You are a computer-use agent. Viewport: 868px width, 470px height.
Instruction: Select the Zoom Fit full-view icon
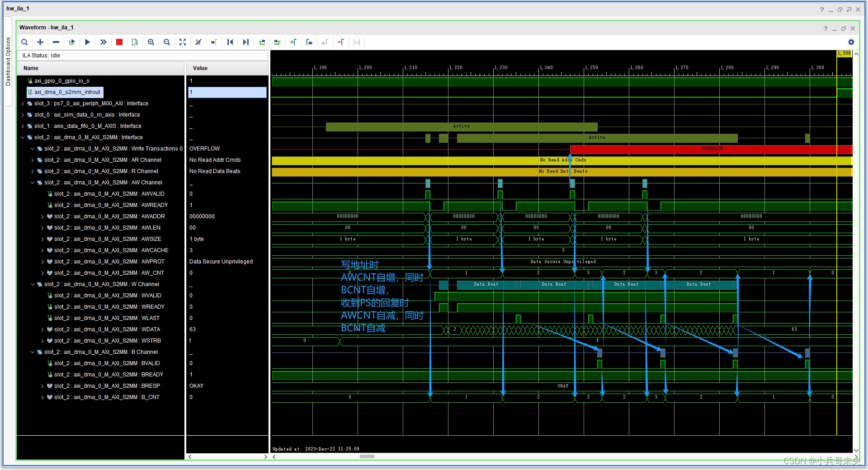pos(183,42)
